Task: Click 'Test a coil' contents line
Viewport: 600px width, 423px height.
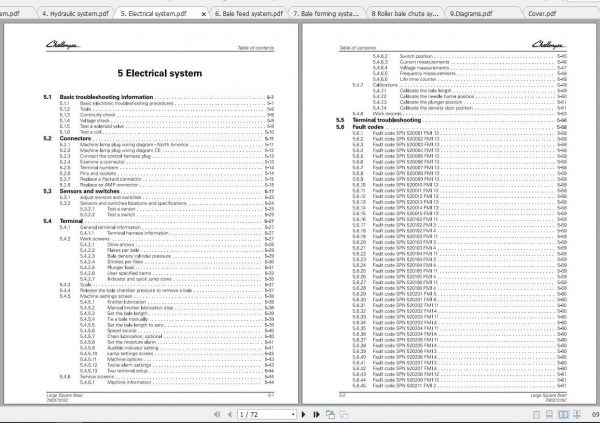Action: (x=167, y=132)
